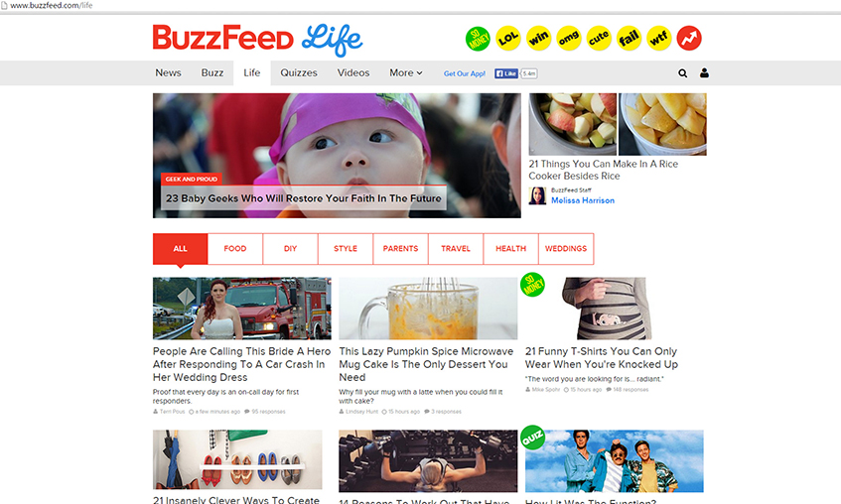Viewport: 841px width, 504px height.
Task: Open the red trending arrow icon
Action: click(689, 39)
